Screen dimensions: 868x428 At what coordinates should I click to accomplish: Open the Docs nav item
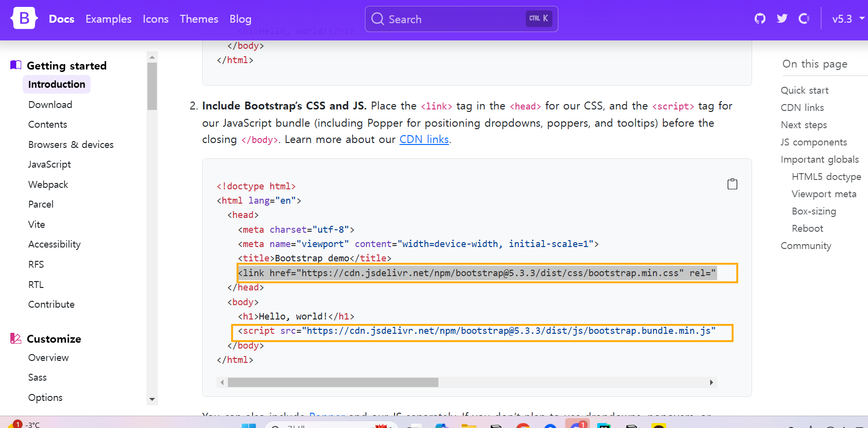click(x=62, y=19)
